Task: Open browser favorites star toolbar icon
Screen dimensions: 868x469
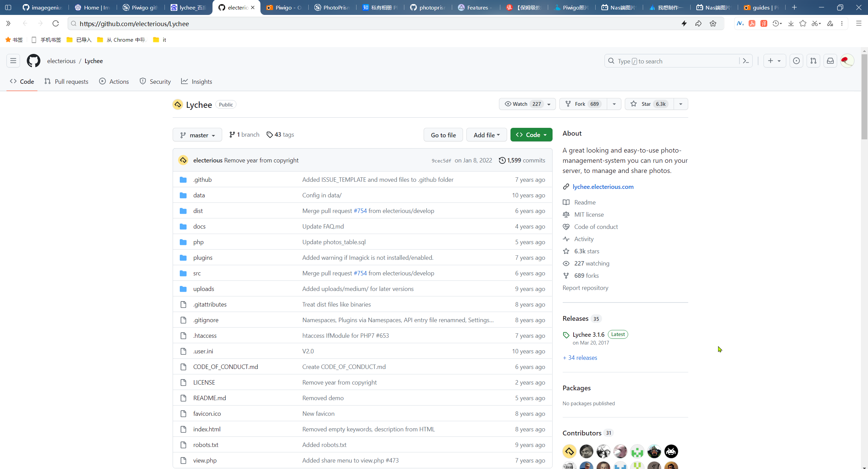Action: point(803,23)
